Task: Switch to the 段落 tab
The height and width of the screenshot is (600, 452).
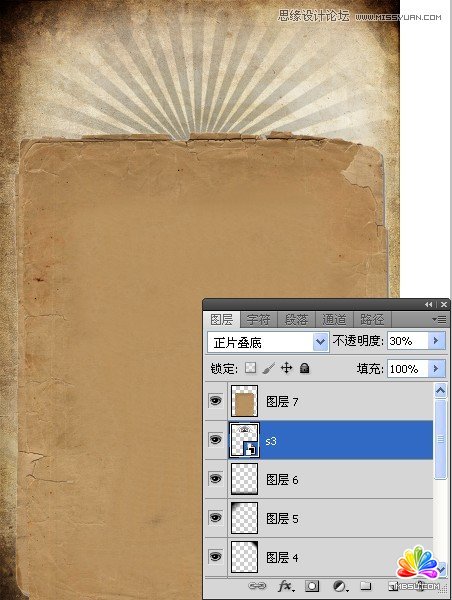Action: click(296, 319)
